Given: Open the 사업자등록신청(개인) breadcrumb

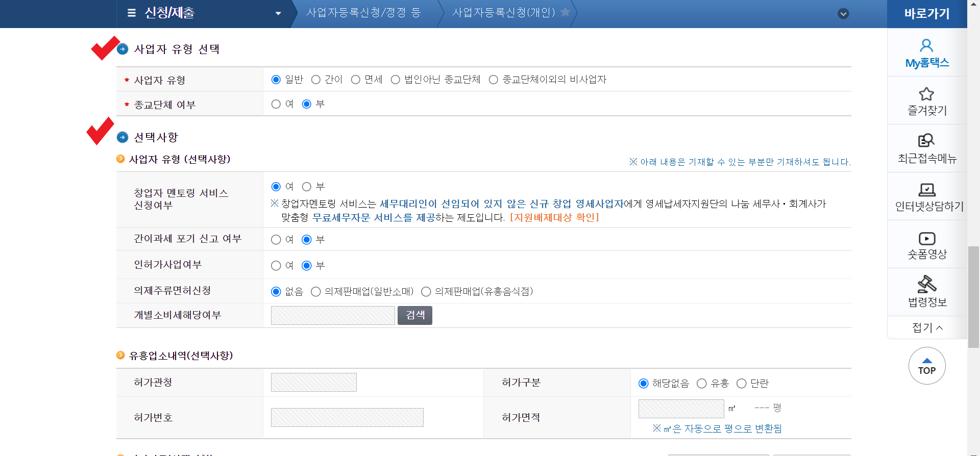Looking at the screenshot, I should [x=503, y=12].
